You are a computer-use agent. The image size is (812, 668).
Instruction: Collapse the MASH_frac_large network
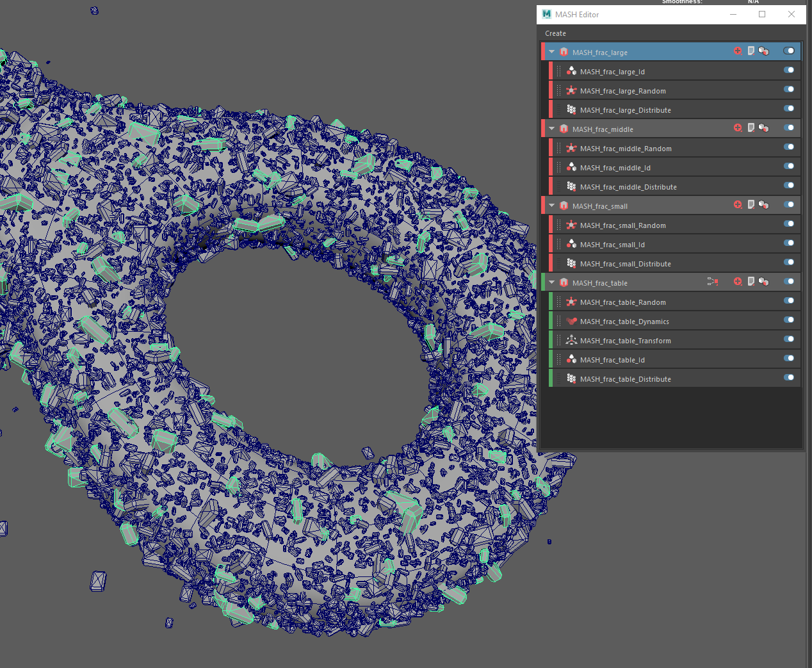click(551, 51)
